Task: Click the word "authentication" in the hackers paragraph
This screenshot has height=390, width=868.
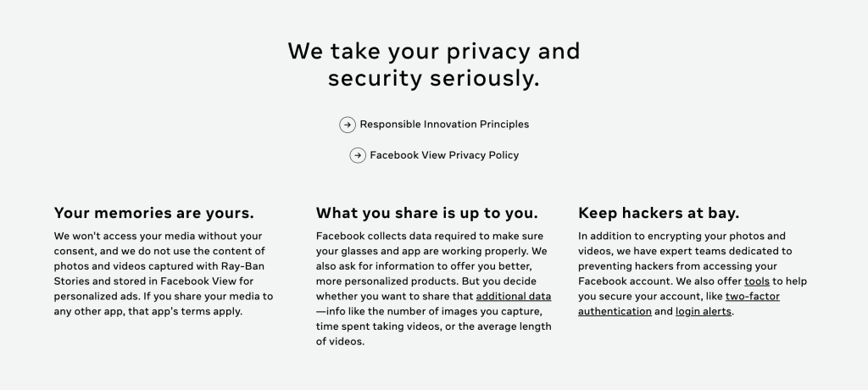Action: 615,311
